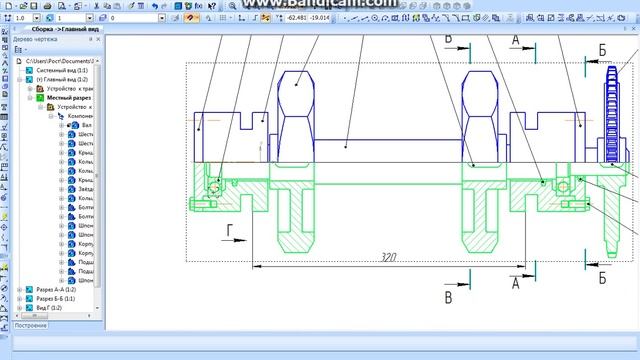640x360 pixels.
Task: Select the circle drawing tool icon
Action: [x=375, y=18]
